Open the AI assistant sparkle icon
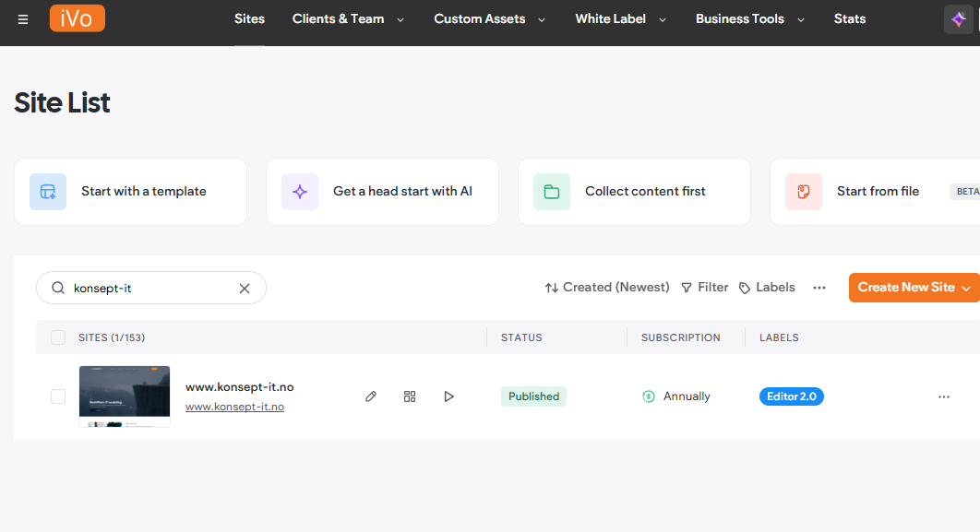This screenshot has width=980, height=532. pos(959,19)
